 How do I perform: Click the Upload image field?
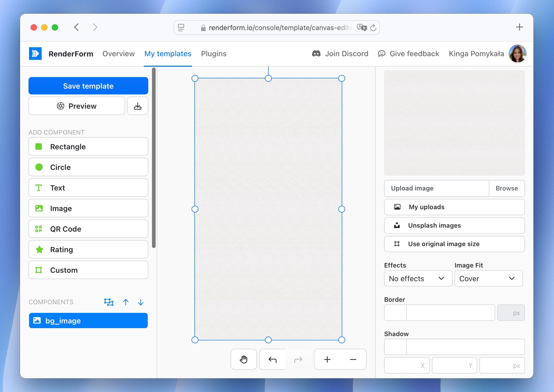(437, 188)
